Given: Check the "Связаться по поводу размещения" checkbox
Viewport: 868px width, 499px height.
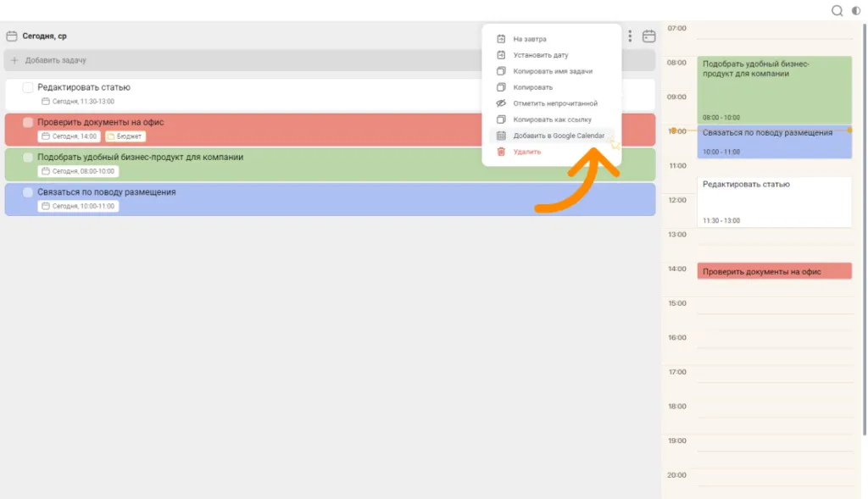Looking at the screenshot, I should click(x=27, y=193).
